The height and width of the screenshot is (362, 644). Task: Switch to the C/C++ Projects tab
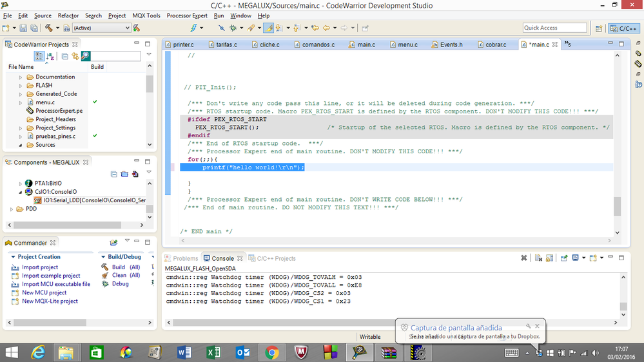tap(272, 258)
